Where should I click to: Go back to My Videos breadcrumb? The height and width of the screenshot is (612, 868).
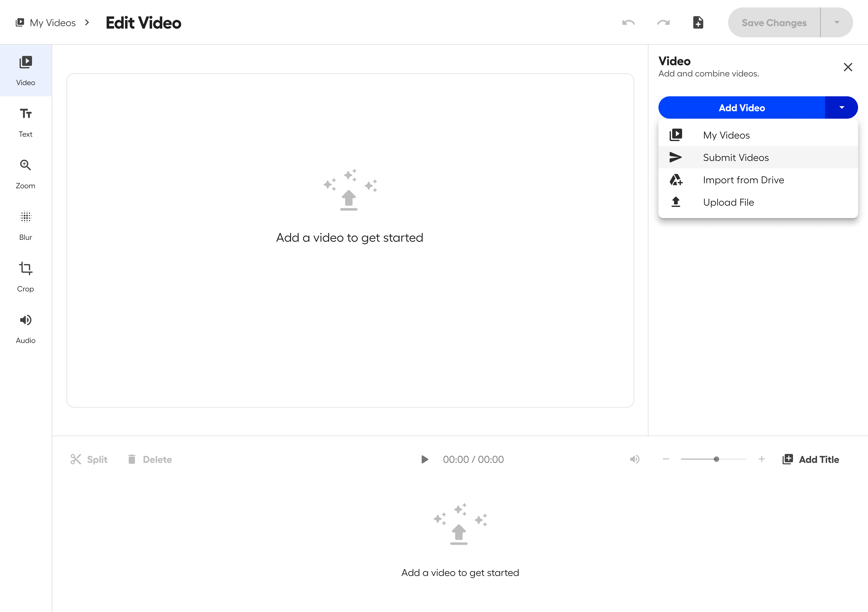(x=52, y=23)
